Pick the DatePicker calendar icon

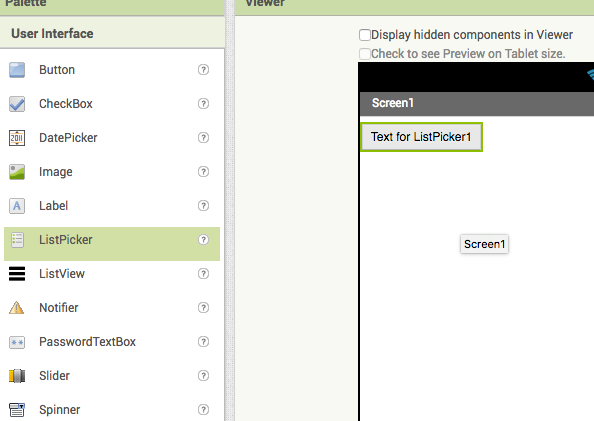[17, 138]
